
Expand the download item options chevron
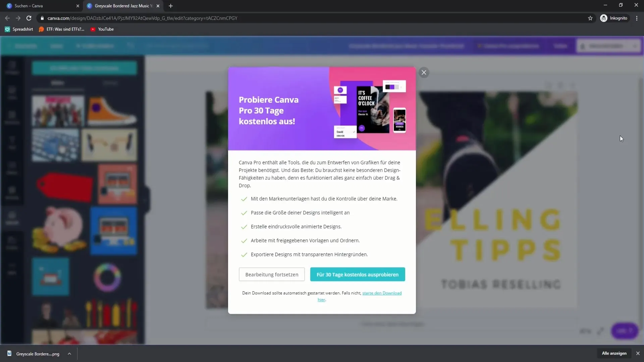click(x=69, y=354)
